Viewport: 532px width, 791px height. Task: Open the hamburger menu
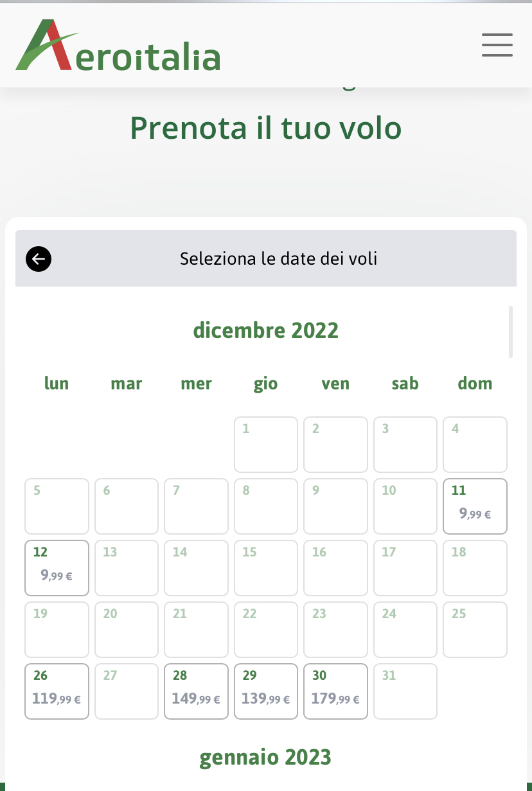tap(497, 45)
